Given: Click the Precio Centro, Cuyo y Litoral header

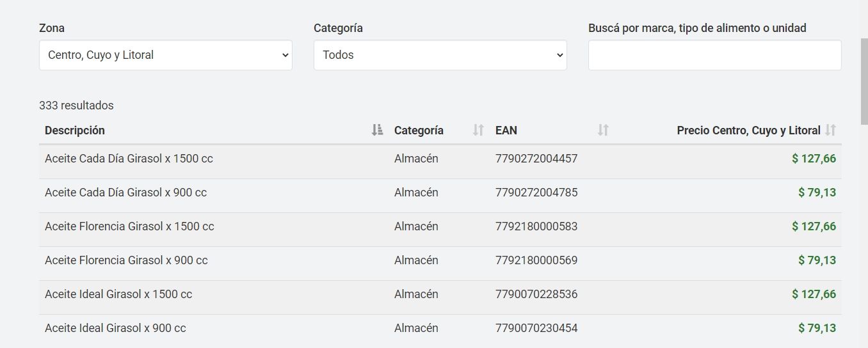Looking at the screenshot, I should 748,130.
